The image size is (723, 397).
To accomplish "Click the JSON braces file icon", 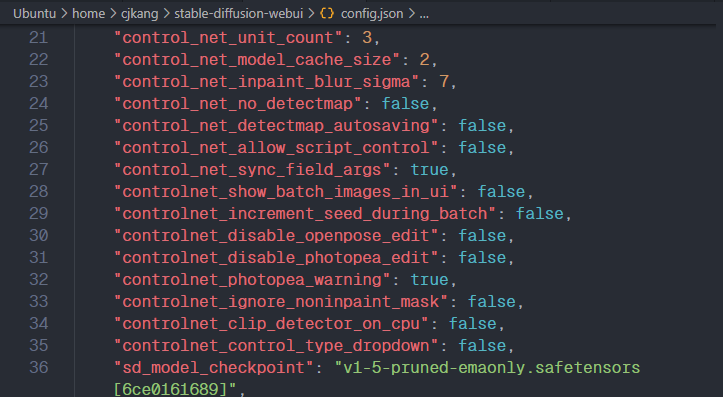I will click(x=327, y=14).
